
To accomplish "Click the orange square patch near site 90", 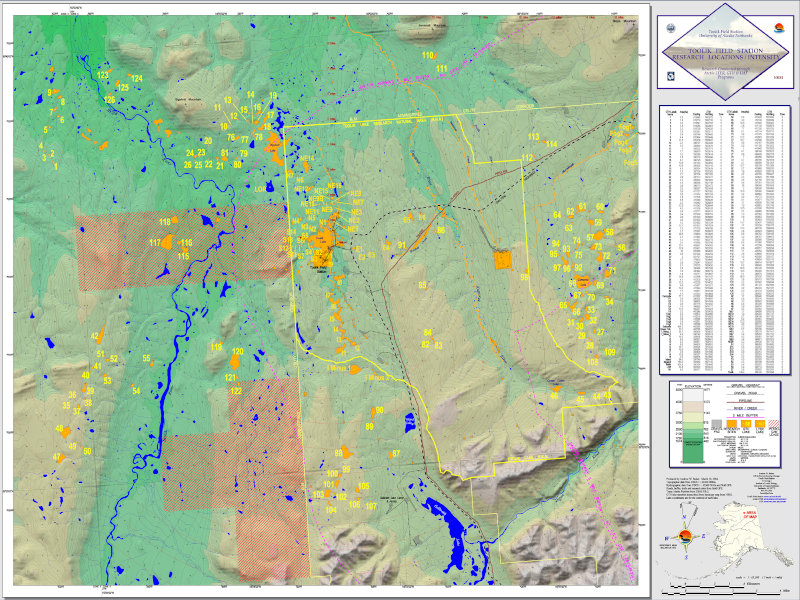I will click(x=502, y=260).
